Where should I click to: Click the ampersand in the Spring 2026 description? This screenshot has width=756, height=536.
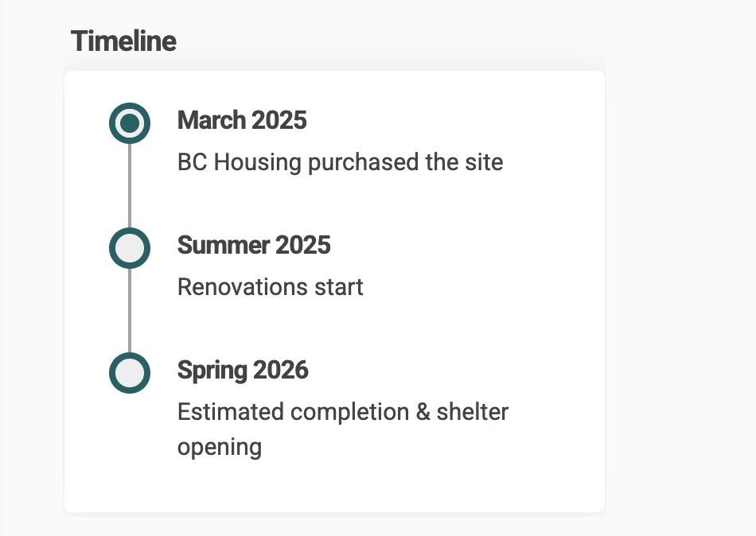423,412
